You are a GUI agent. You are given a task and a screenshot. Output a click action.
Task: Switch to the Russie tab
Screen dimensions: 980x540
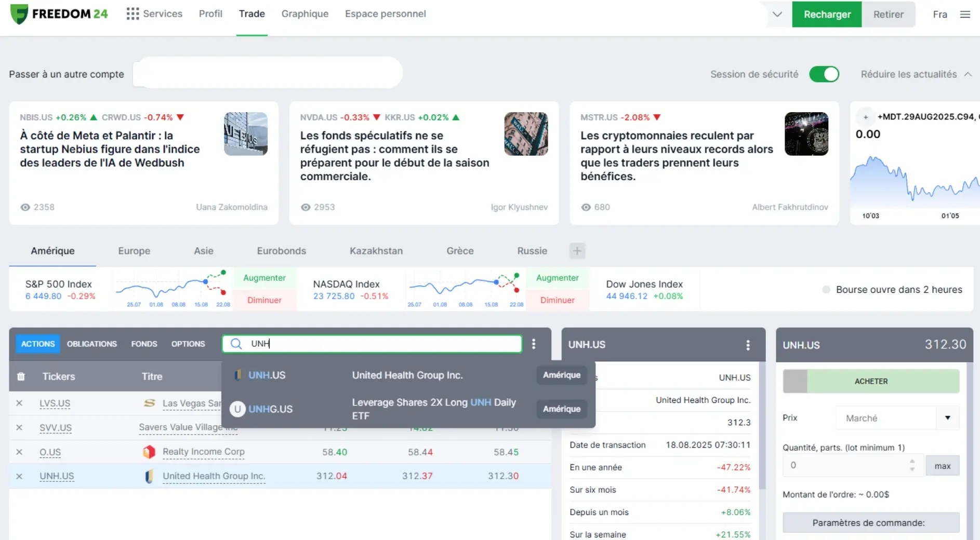click(x=532, y=251)
